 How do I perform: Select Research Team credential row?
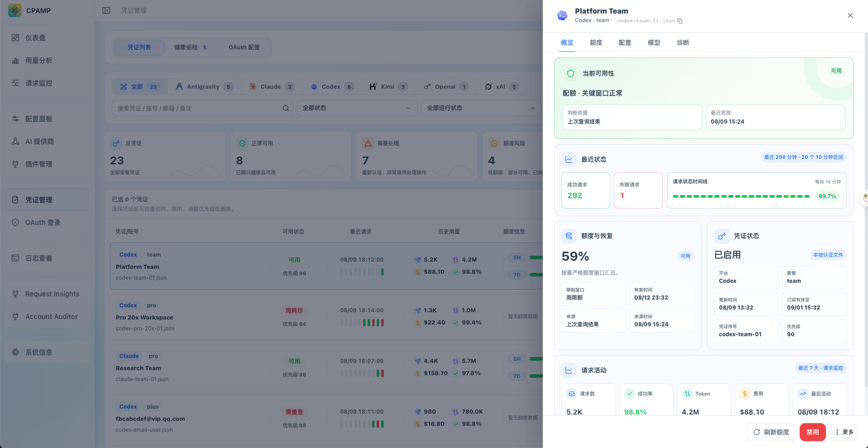326,368
